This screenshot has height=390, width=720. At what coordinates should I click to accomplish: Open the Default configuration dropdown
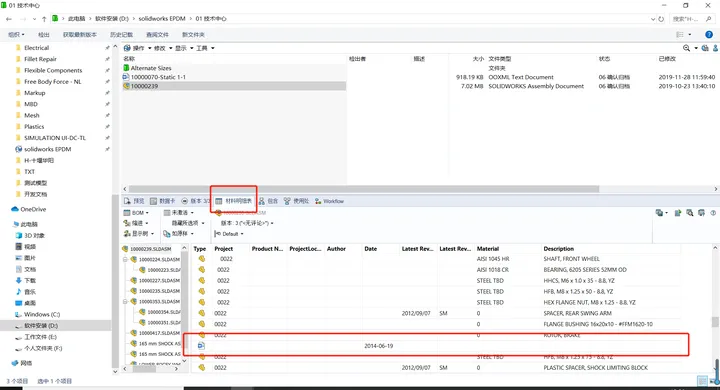pos(229,234)
